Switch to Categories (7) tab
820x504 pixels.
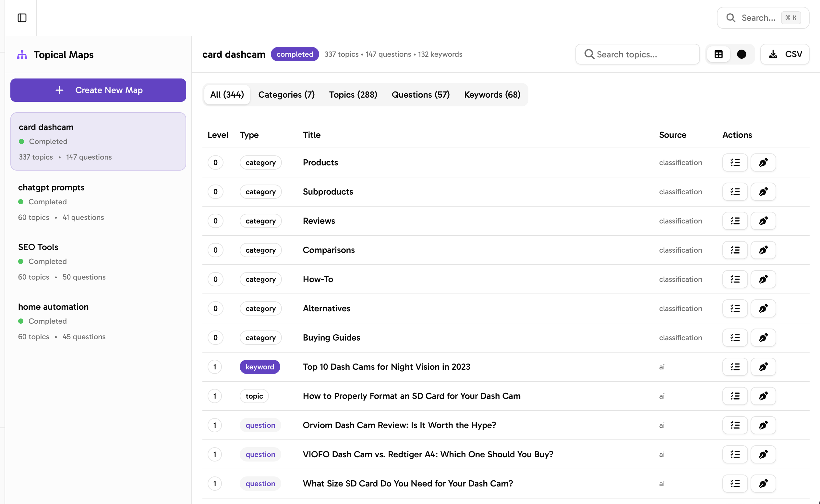[x=286, y=95]
